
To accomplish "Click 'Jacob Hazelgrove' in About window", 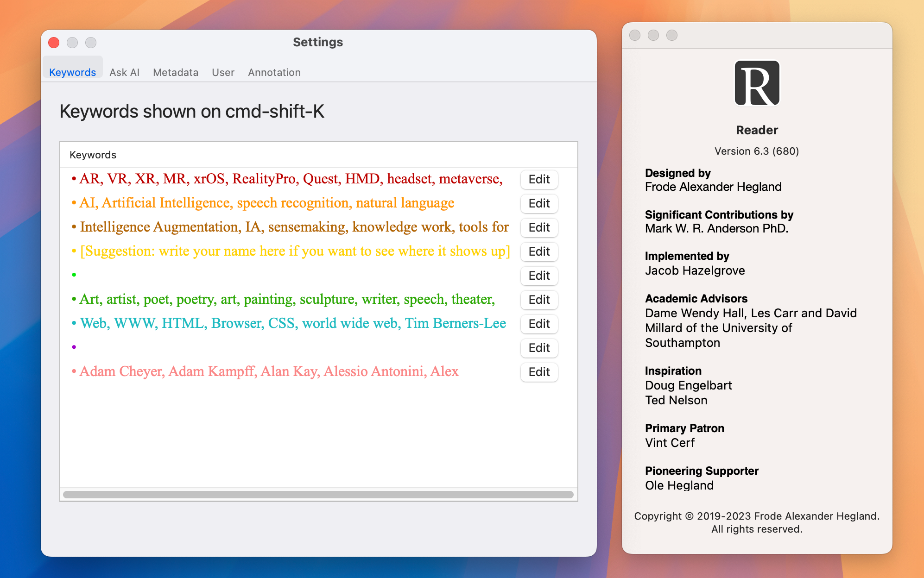I will coord(695,270).
